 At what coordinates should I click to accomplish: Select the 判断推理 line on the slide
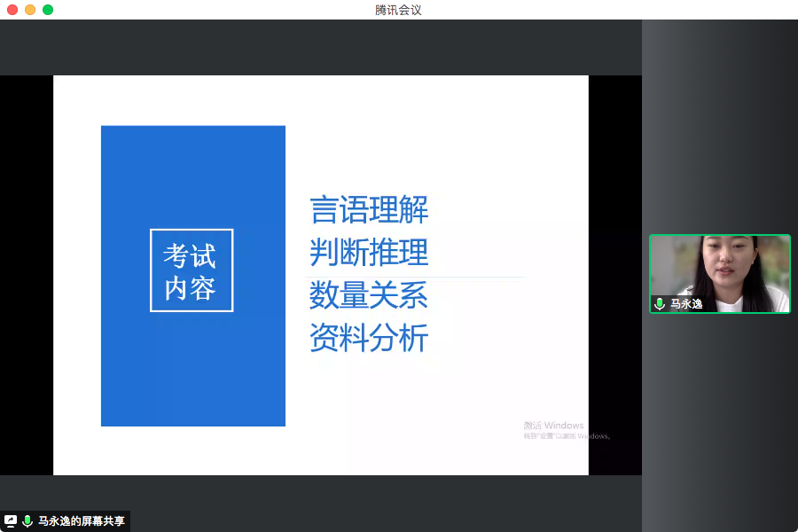(x=369, y=253)
